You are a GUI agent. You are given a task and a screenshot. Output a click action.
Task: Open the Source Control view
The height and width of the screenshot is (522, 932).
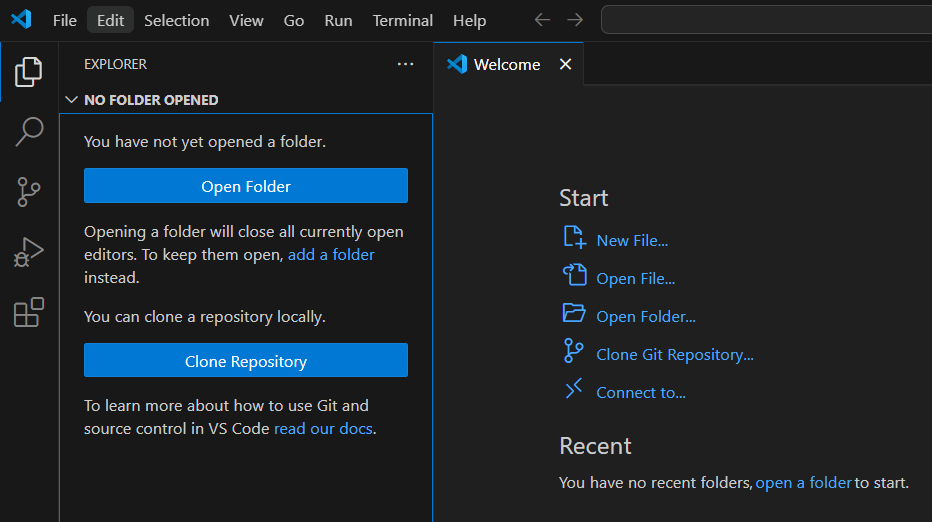point(29,192)
